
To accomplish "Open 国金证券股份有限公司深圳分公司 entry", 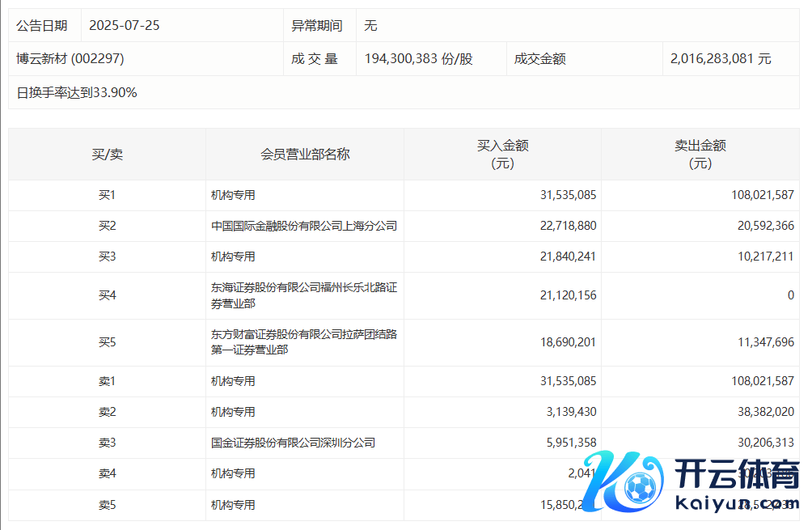I will pos(293,443).
